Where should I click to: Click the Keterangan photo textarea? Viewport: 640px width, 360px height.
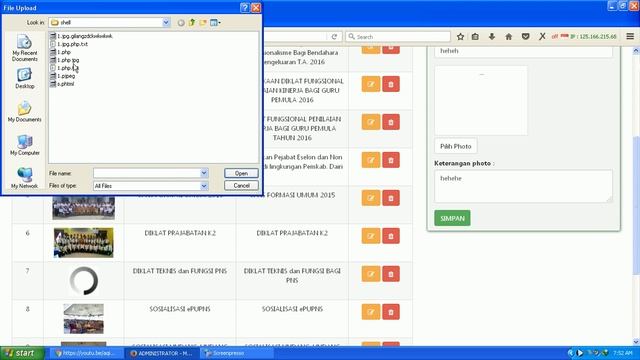click(523, 186)
